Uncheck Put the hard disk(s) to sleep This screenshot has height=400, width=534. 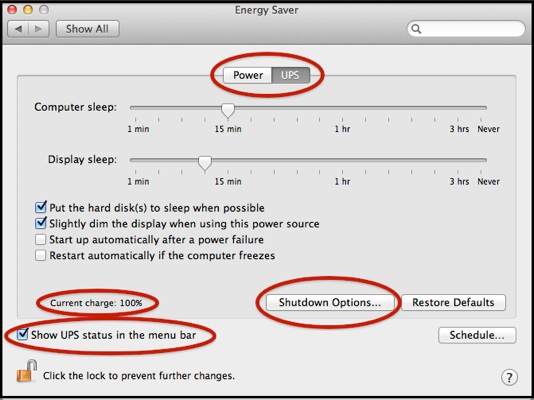pyautogui.click(x=41, y=207)
